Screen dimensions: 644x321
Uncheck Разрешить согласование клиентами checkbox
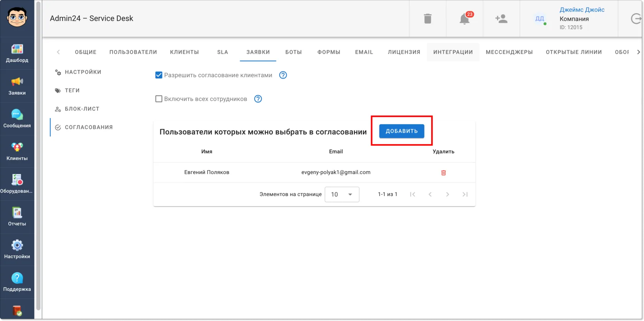[159, 75]
